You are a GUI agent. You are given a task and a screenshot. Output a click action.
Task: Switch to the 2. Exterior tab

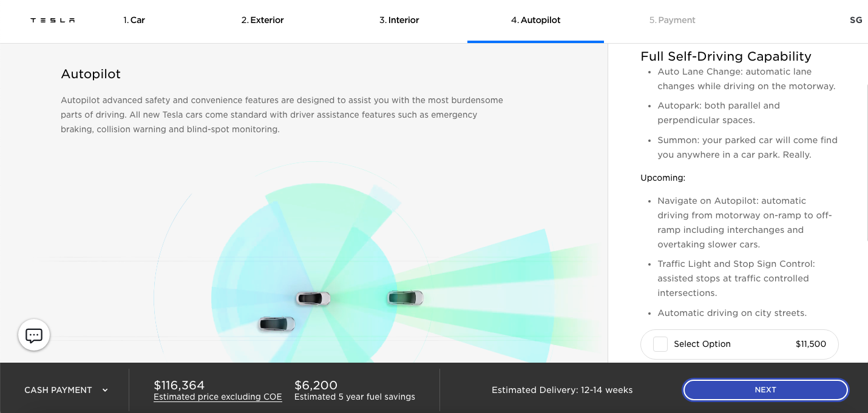coord(262,20)
